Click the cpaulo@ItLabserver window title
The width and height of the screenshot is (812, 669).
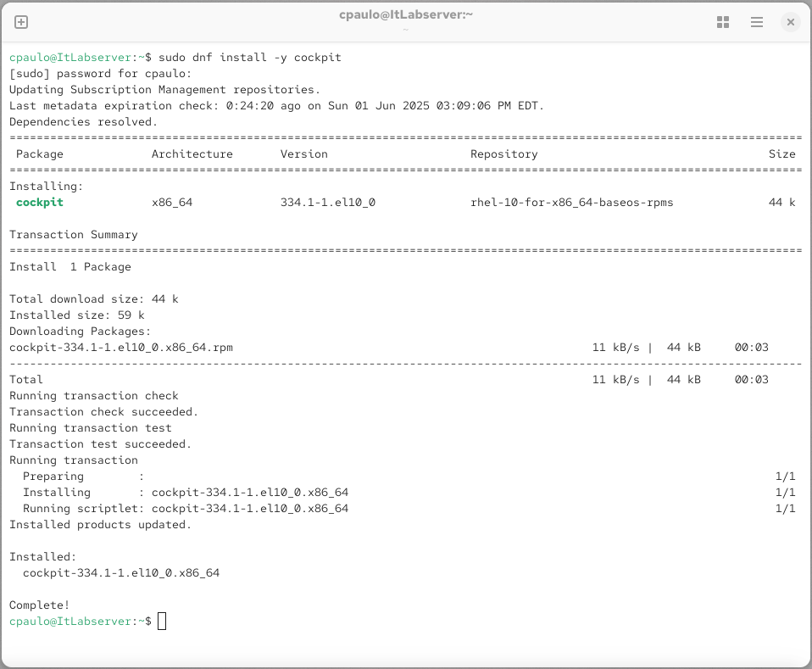point(405,15)
